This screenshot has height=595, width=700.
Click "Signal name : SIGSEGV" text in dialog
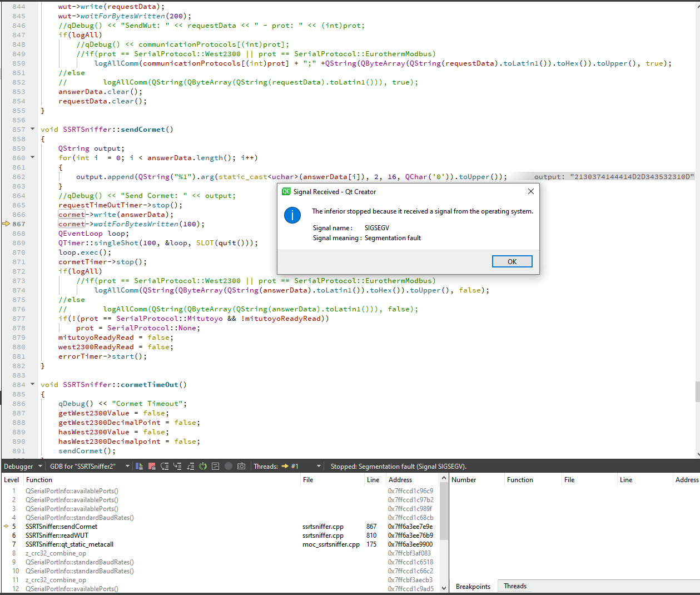(351, 227)
